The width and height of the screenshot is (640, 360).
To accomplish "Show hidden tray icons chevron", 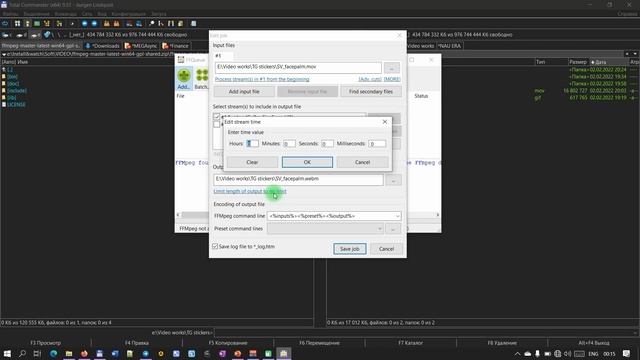I will coord(517,353).
